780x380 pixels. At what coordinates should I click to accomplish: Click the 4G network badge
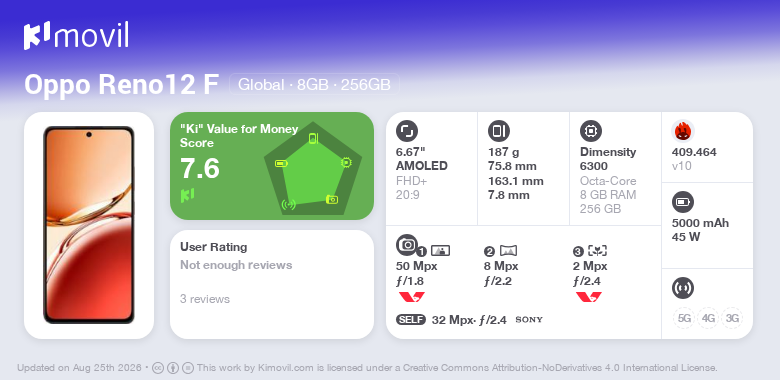pos(708,318)
